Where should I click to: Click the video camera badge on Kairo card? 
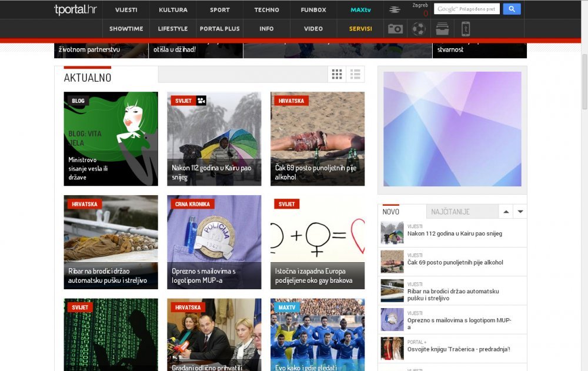click(x=201, y=101)
